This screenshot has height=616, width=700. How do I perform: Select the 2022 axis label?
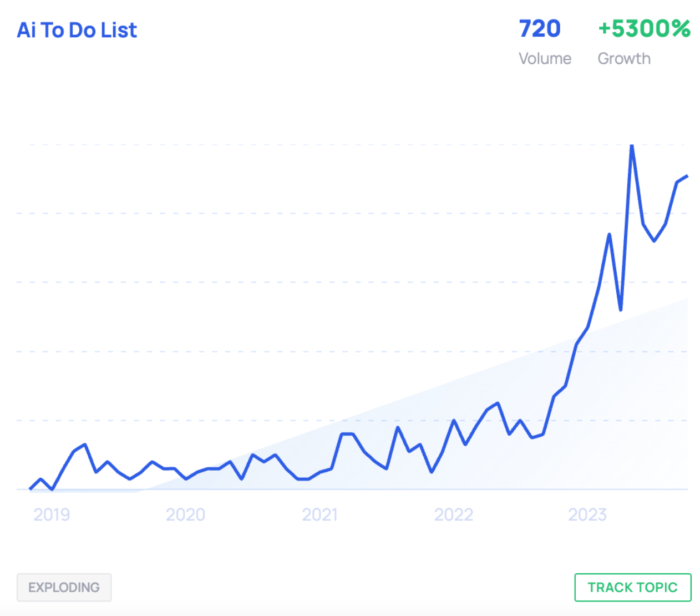coord(453,514)
